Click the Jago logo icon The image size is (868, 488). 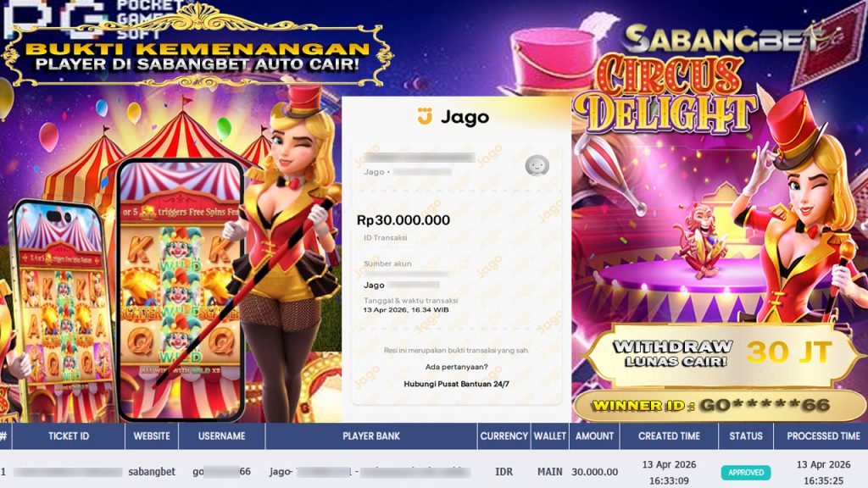[425, 116]
